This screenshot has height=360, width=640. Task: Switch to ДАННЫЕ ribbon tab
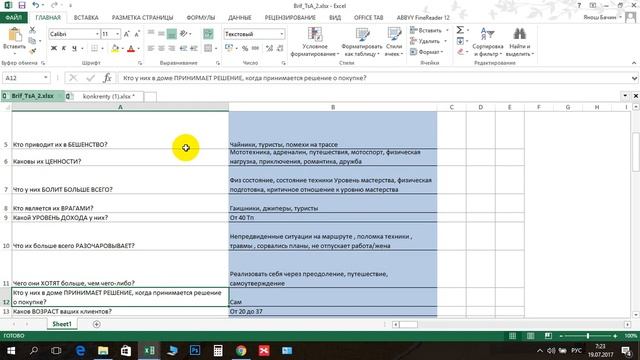click(x=240, y=18)
